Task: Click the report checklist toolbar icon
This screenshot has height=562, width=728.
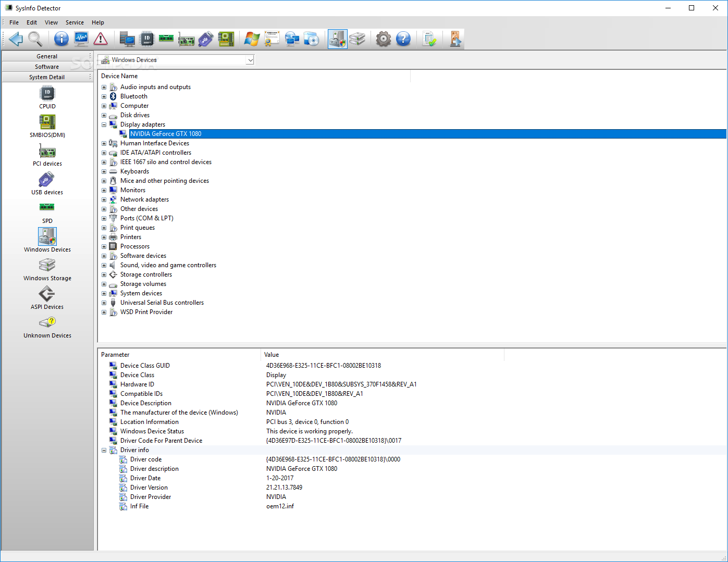Action: [429, 39]
